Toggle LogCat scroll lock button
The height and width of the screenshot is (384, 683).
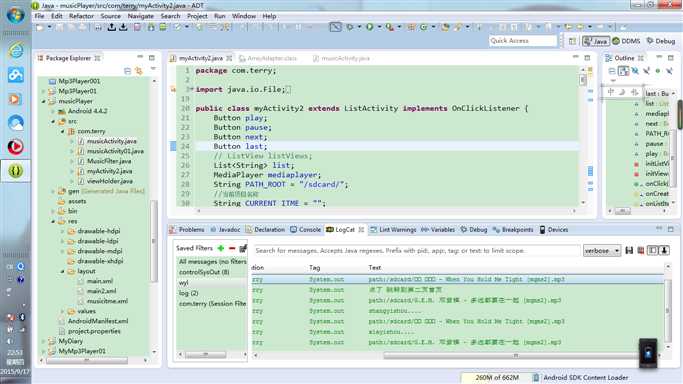click(664, 250)
